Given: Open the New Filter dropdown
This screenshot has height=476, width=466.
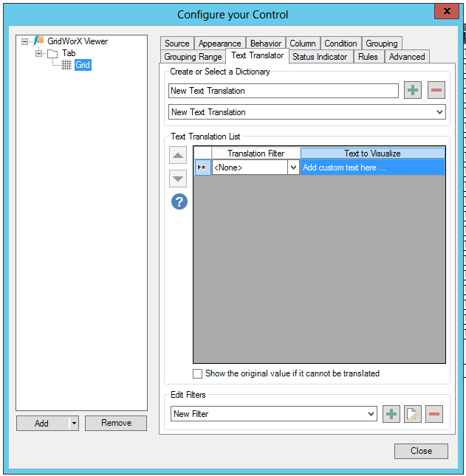Looking at the screenshot, I should tap(371, 414).
